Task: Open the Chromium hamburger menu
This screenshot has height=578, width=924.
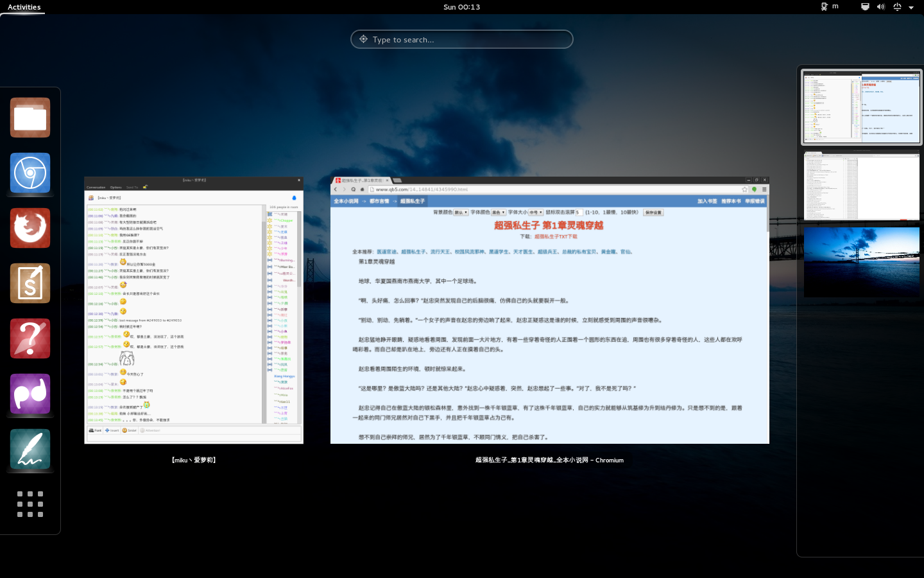Action: pos(764,189)
